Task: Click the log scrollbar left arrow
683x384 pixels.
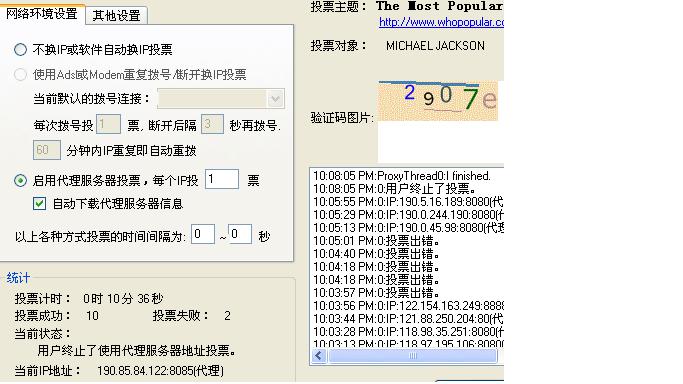Action: coord(318,356)
